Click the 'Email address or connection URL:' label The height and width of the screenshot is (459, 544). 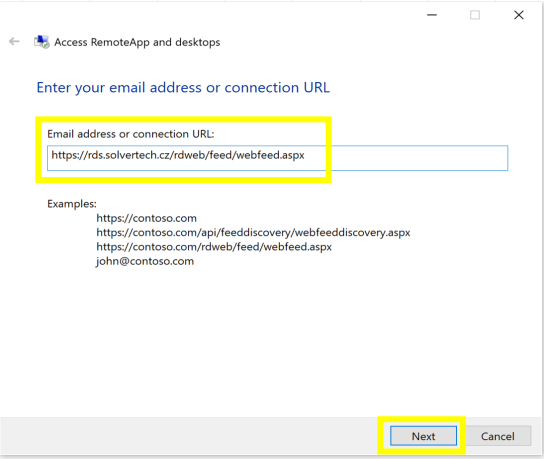point(131,134)
